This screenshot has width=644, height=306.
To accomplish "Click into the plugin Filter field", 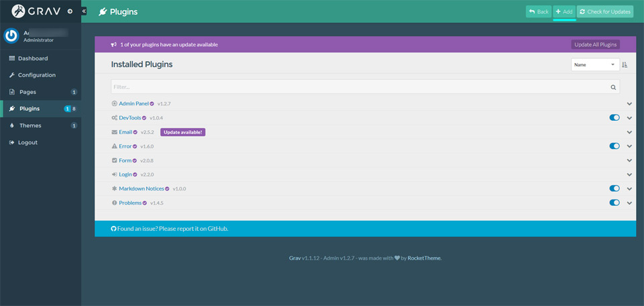I will pyautogui.click(x=365, y=87).
